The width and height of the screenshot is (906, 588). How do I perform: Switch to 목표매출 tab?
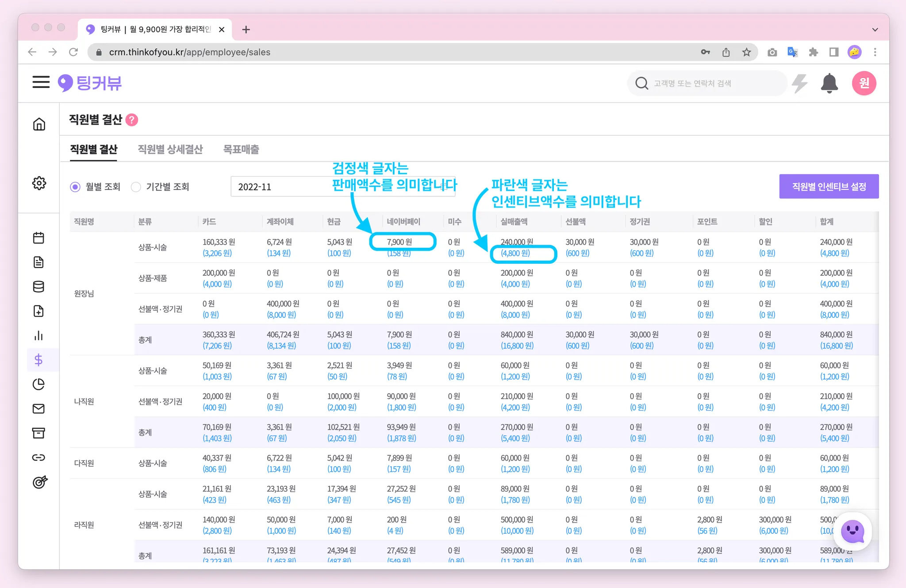pos(241,150)
